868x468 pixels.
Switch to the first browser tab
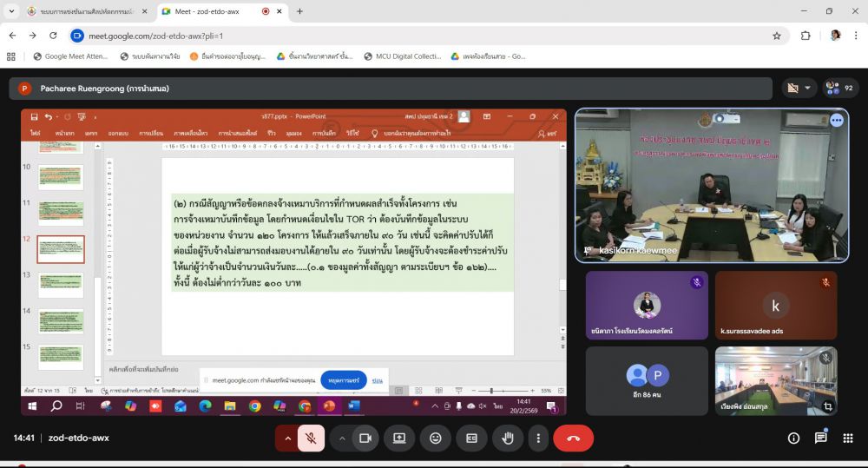click(x=86, y=11)
